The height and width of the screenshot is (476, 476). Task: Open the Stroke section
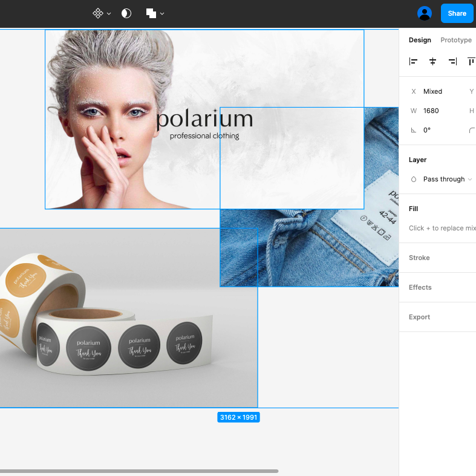click(419, 258)
